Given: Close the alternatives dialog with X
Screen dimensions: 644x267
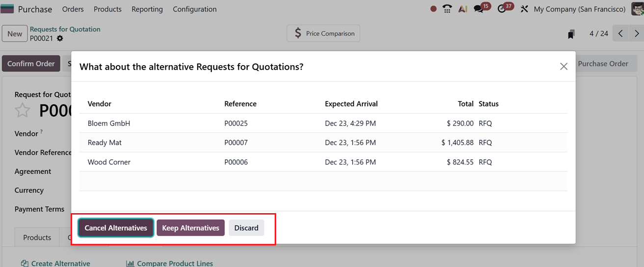Looking at the screenshot, I should point(564,66).
